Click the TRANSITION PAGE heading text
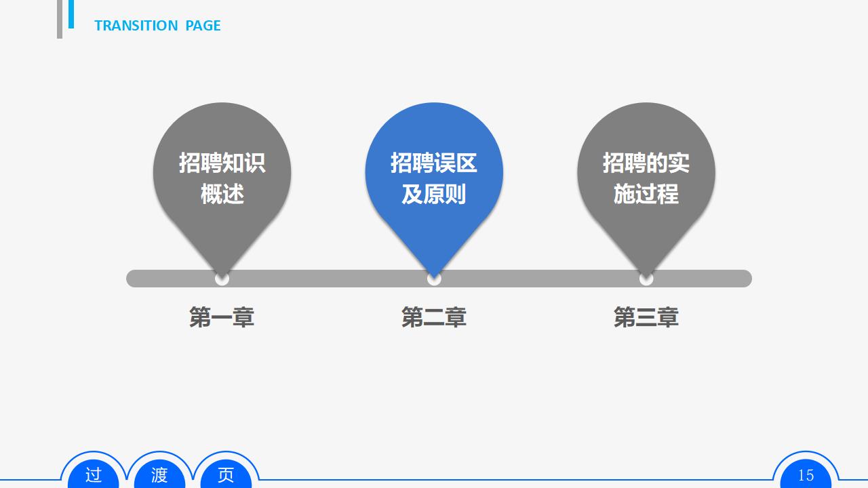The height and width of the screenshot is (488, 868). coord(157,26)
